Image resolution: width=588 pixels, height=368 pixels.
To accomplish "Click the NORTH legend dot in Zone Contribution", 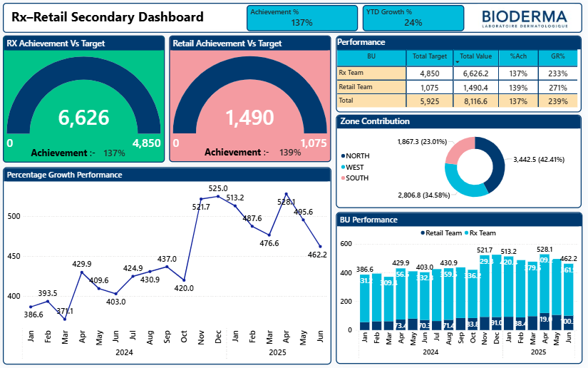I will (343, 155).
